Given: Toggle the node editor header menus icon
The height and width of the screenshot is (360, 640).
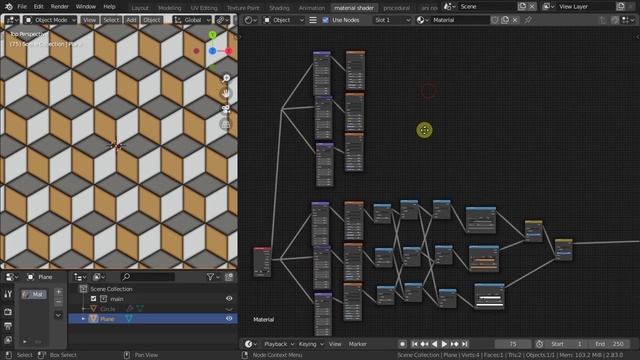Looking at the screenshot, I should pyautogui.click(x=313, y=20).
